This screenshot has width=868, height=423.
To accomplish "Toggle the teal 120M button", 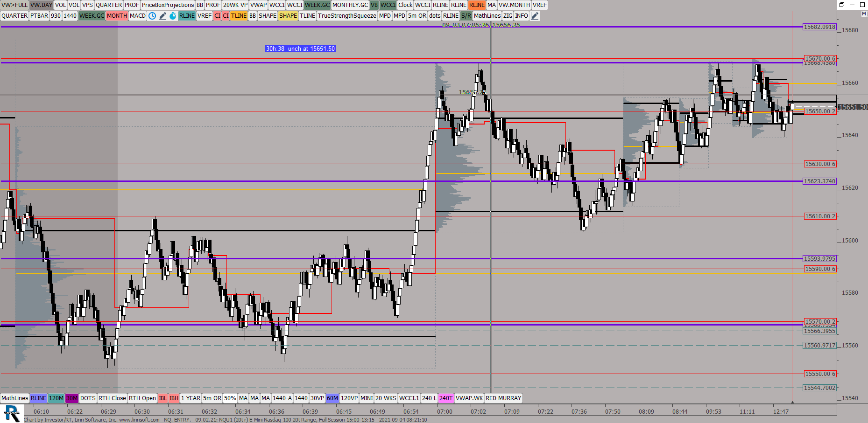I will click(x=56, y=398).
